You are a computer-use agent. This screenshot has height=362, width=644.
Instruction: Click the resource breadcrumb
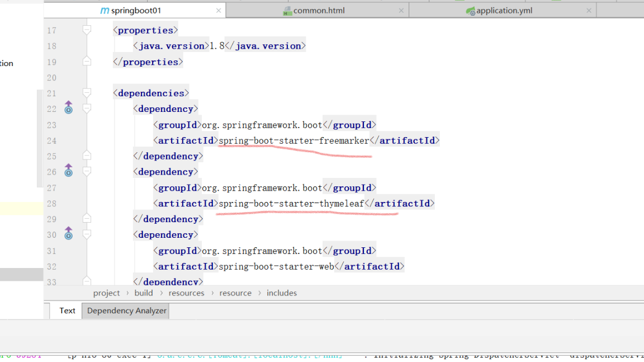click(x=235, y=293)
